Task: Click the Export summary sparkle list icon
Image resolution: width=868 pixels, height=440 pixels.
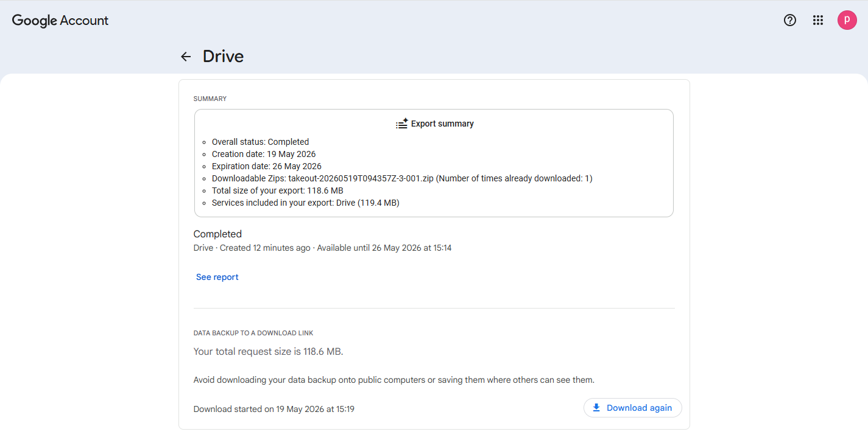Action: pyautogui.click(x=402, y=124)
